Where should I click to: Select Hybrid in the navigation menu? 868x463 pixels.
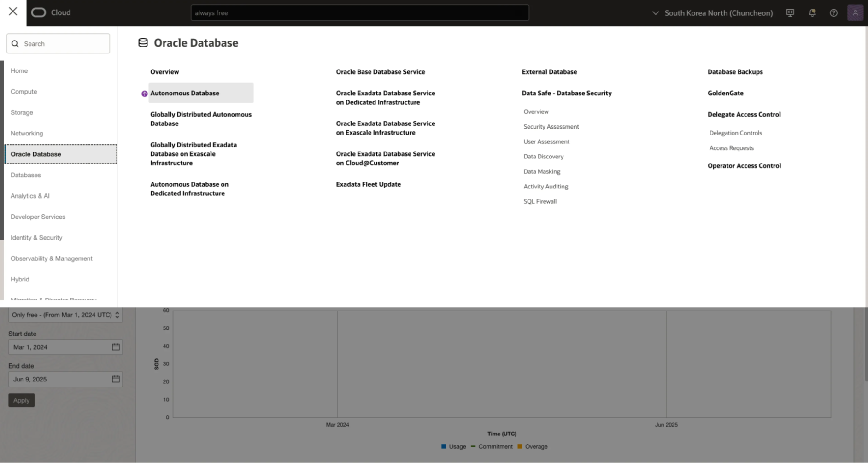(x=20, y=280)
